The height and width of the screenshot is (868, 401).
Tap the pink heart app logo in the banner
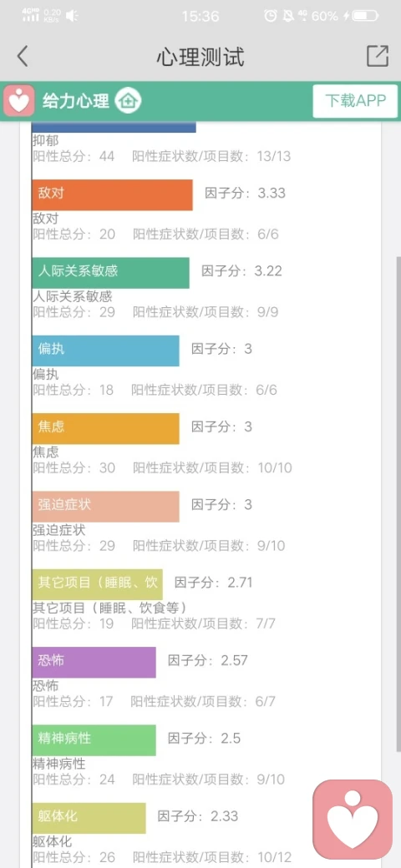point(19,101)
